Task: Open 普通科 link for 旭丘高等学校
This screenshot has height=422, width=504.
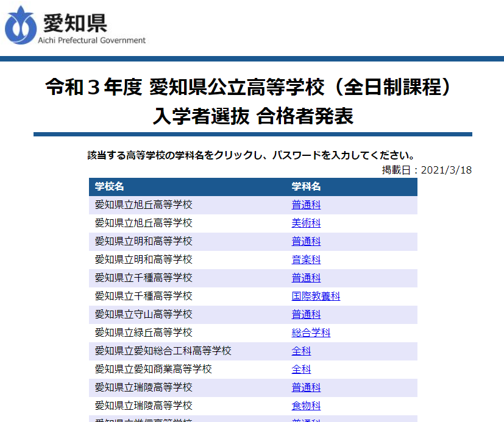Action: pos(306,205)
